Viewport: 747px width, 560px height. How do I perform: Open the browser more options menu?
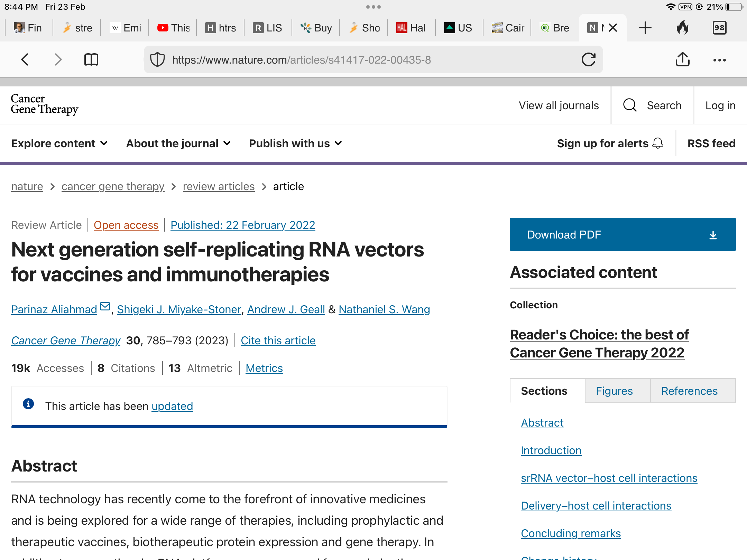point(719,60)
